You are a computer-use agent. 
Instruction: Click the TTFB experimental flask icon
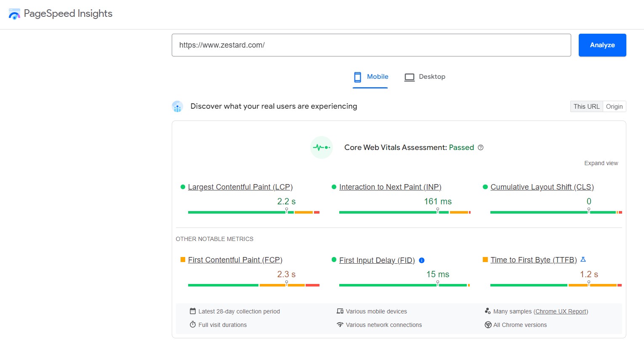click(583, 260)
